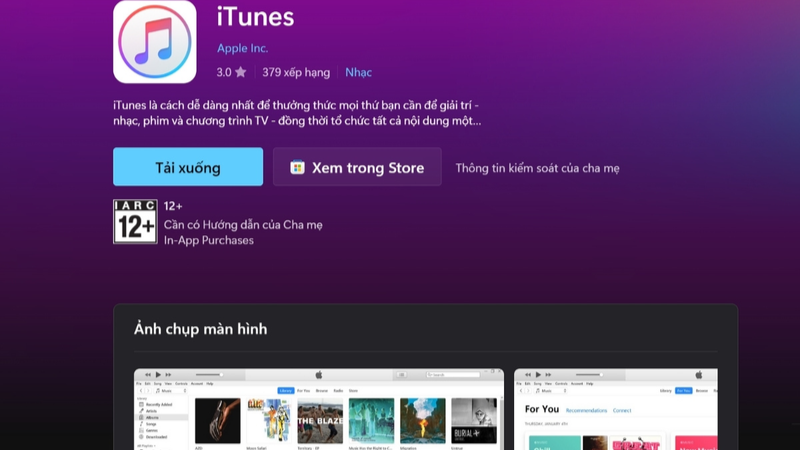
Task: Open Thông tin kiểm soát của cha mẹ link
Action: pyautogui.click(x=537, y=168)
